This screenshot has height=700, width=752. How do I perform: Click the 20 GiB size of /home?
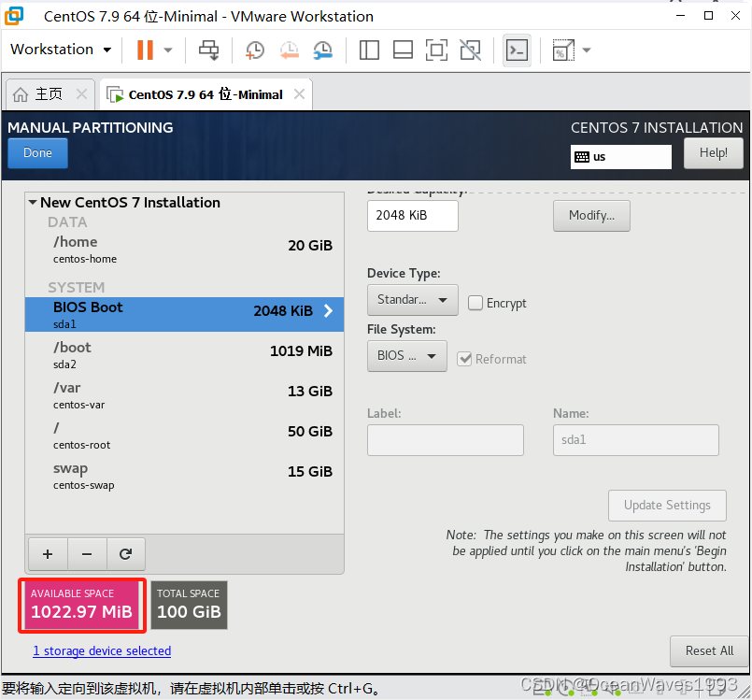tap(310, 246)
